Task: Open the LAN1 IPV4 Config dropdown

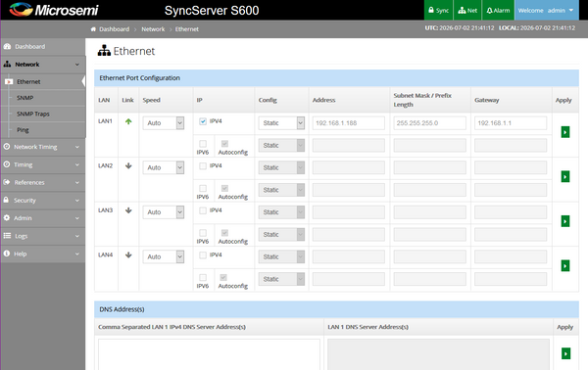Action: point(281,122)
